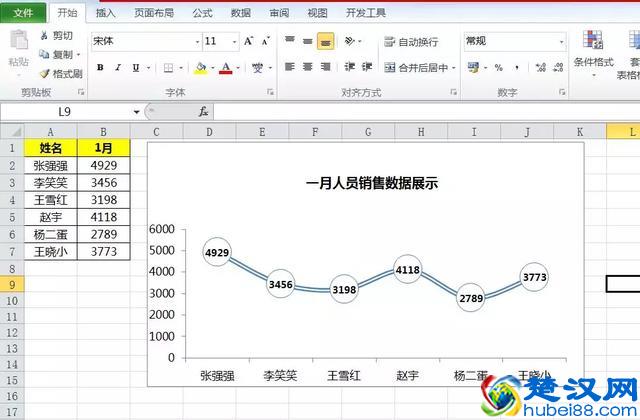This screenshot has height=420, width=640.
Task: Click the increase font size icon
Action: [x=249, y=41]
